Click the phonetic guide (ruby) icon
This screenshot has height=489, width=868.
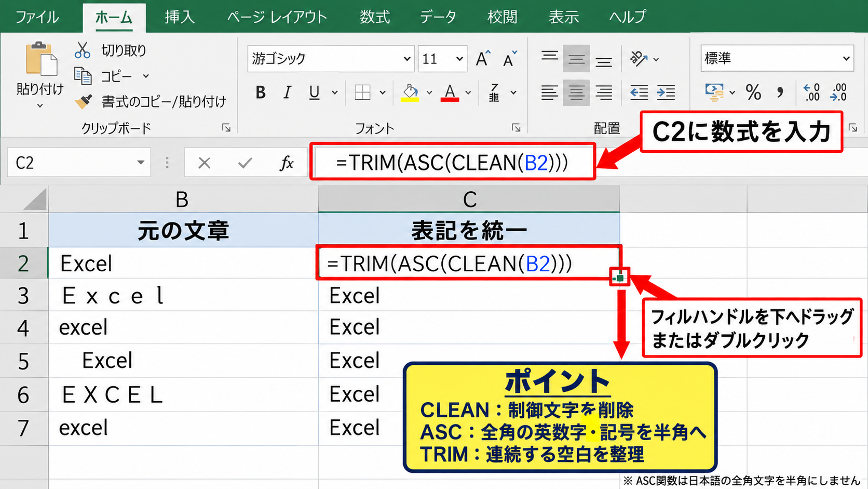coord(494,92)
